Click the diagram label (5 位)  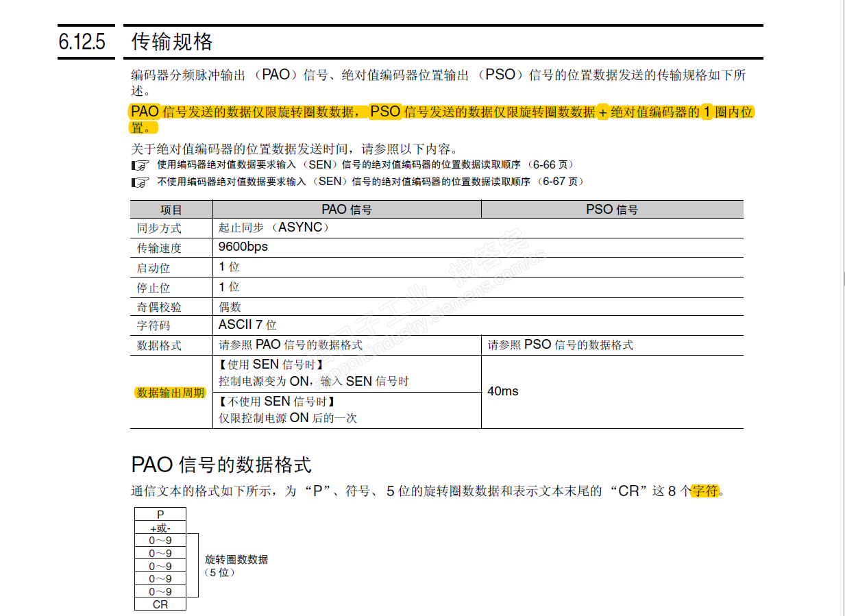click(220, 573)
